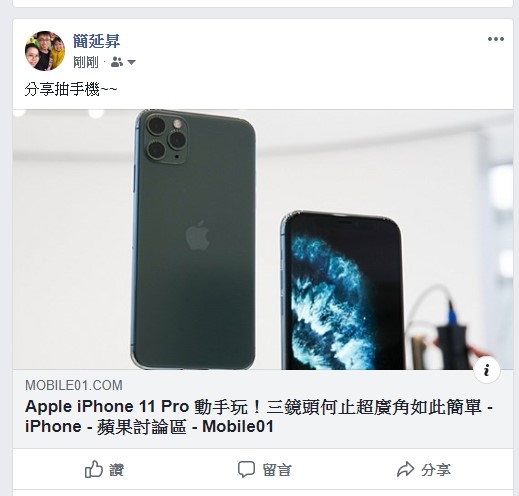Expand the audience privacy dropdown arrow
The height and width of the screenshot is (496, 519).
[131, 62]
